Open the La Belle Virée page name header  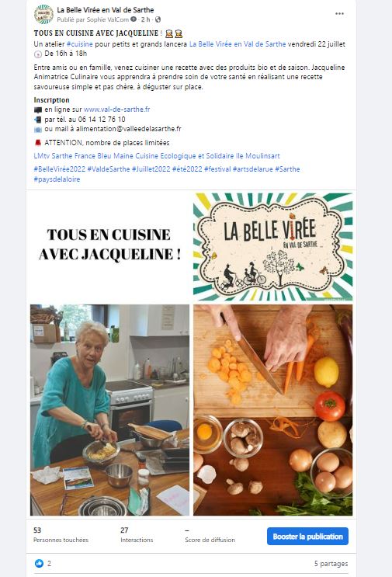[105, 10]
